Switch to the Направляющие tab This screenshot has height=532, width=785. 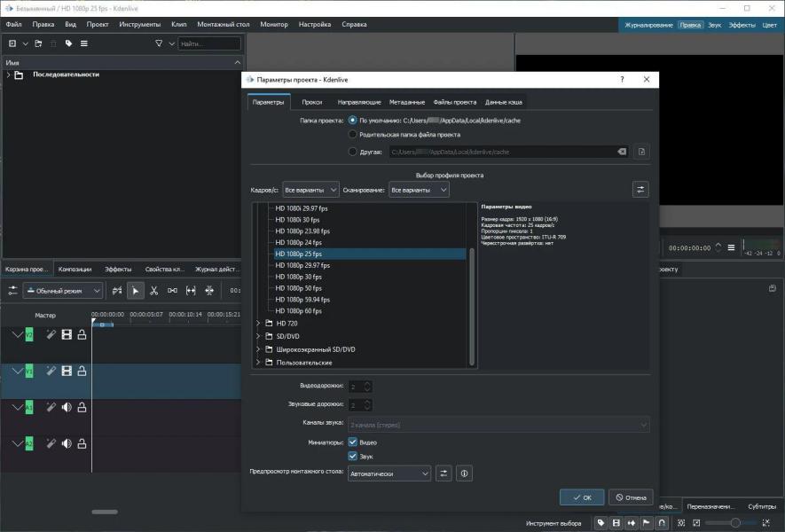click(x=359, y=102)
